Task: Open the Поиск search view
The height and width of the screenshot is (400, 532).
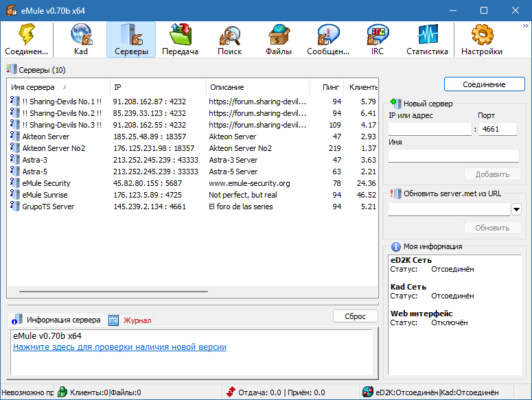Action: pos(229,39)
